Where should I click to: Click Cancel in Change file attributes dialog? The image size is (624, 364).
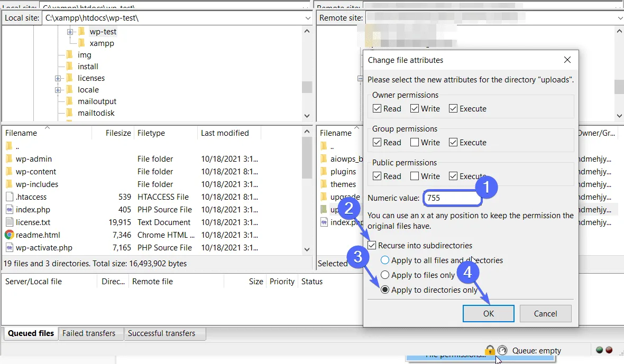(x=545, y=313)
